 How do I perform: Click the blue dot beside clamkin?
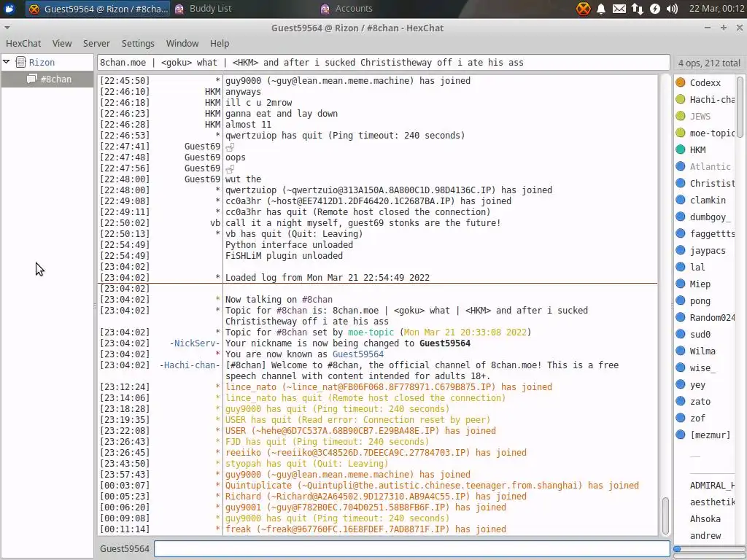point(681,200)
